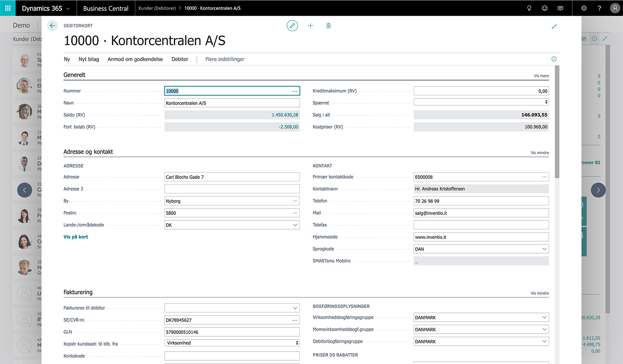Click Vis mere in Generelt section
The height and width of the screenshot is (364, 623).
(541, 76)
